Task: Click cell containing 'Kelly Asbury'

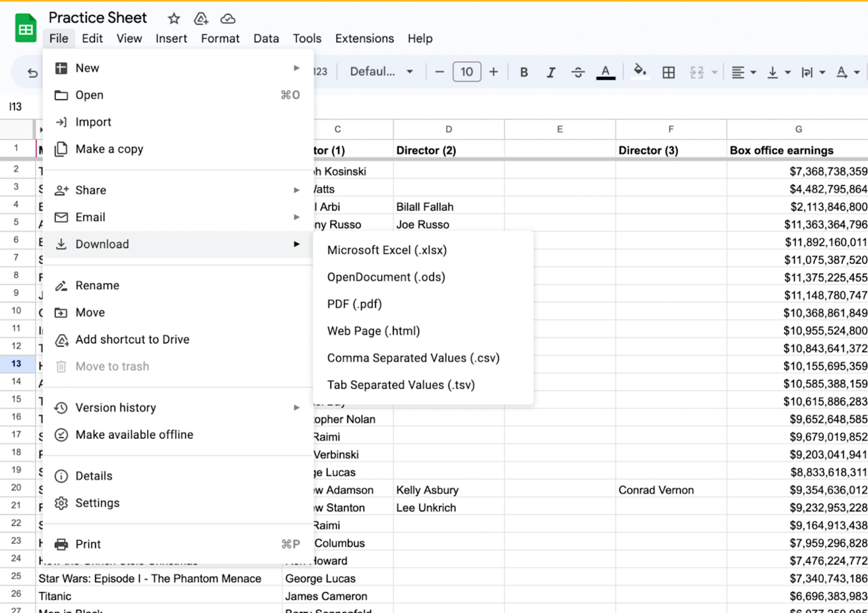Action: tap(449, 490)
